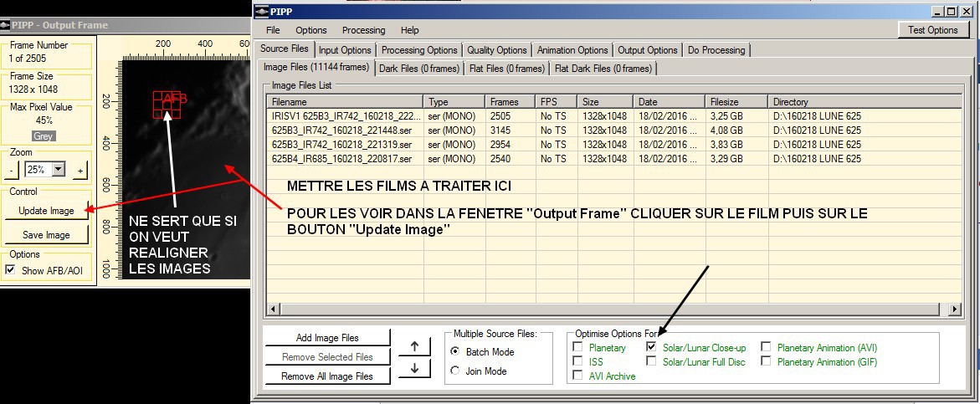
Task: Select file 625B4_IR685_160218_220817.ser
Action: [342, 159]
